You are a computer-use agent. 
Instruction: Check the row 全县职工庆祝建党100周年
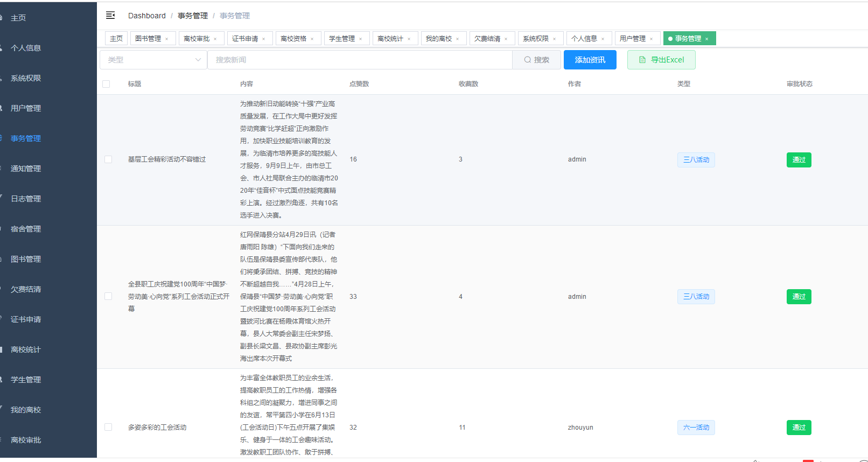[x=108, y=296]
